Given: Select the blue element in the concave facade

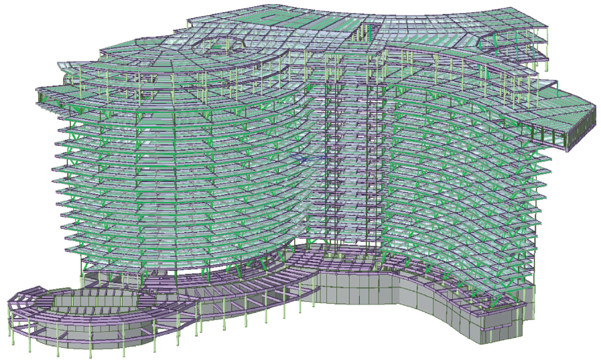Looking at the screenshot, I should click(304, 161).
